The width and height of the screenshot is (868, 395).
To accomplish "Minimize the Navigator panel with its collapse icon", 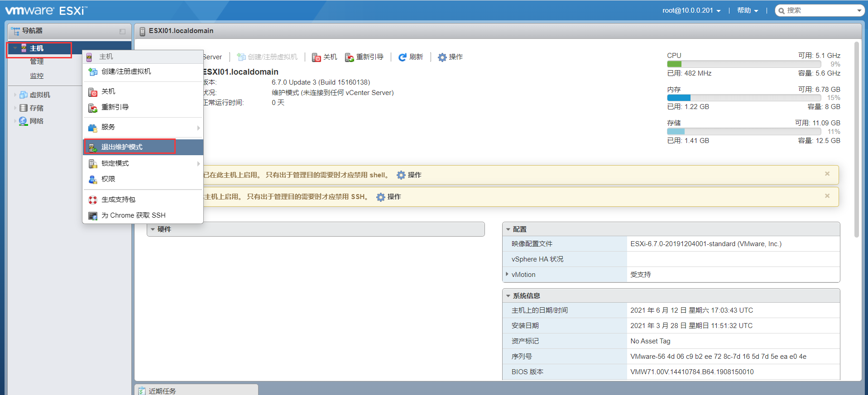I will coord(122,32).
